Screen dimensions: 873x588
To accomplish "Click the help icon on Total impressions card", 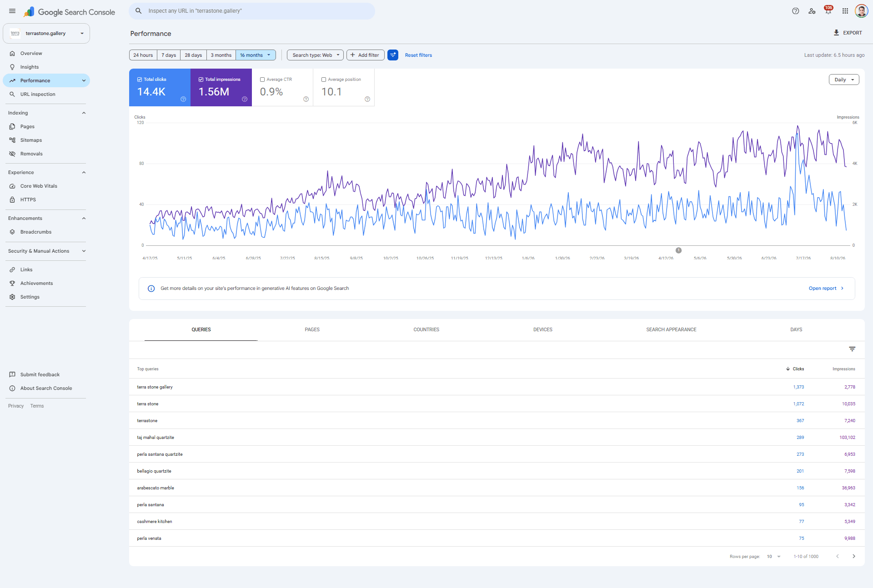I will tap(245, 99).
